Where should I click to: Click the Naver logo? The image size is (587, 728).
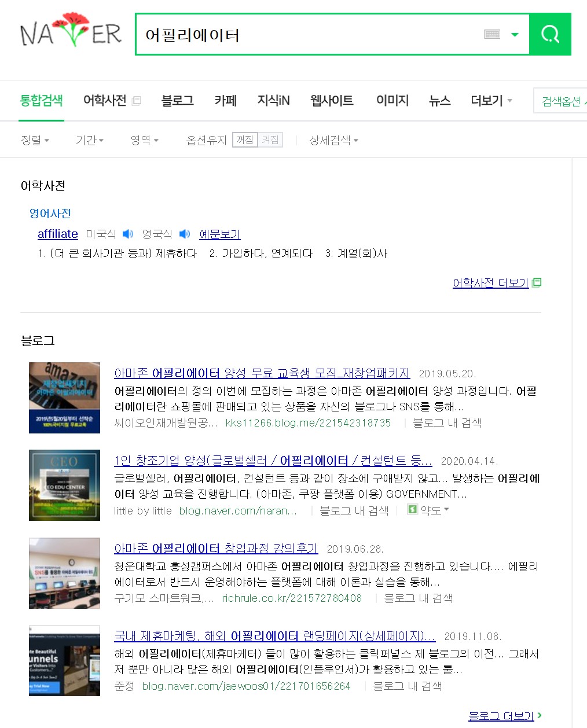71,30
